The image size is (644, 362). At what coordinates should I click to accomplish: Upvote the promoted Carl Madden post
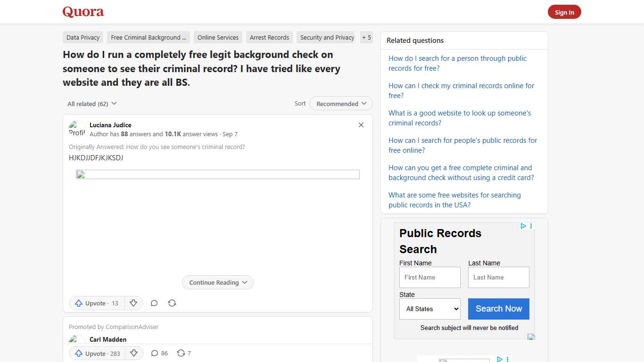[x=96, y=353]
